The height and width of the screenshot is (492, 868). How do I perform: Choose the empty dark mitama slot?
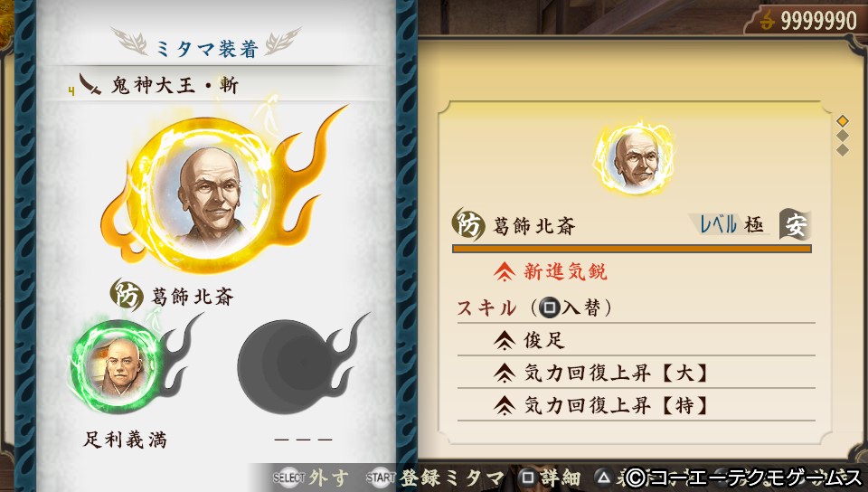pos(285,366)
